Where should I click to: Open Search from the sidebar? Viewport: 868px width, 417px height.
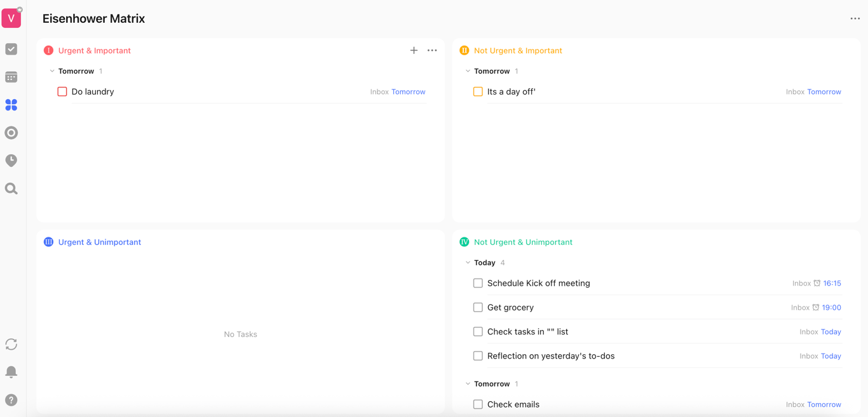coord(11,189)
